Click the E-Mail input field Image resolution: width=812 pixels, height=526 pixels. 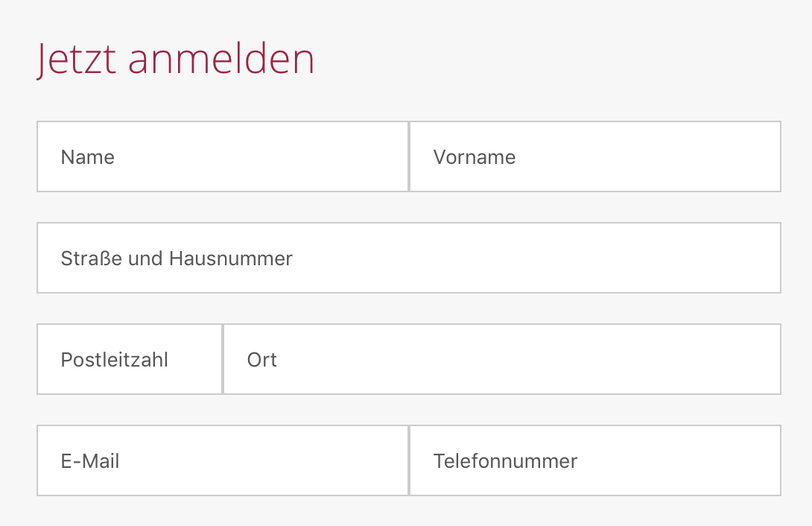pyautogui.click(x=222, y=460)
